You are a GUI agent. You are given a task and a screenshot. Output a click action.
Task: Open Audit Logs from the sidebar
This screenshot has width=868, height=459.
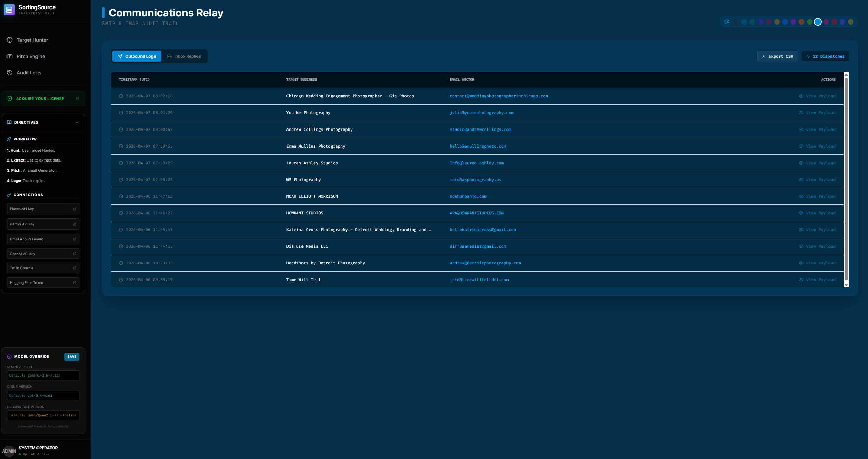coord(29,73)
